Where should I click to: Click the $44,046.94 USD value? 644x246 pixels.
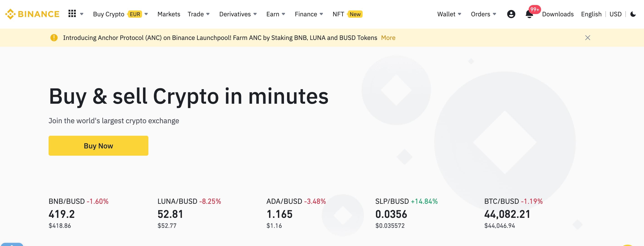click(x=499, y=226)
